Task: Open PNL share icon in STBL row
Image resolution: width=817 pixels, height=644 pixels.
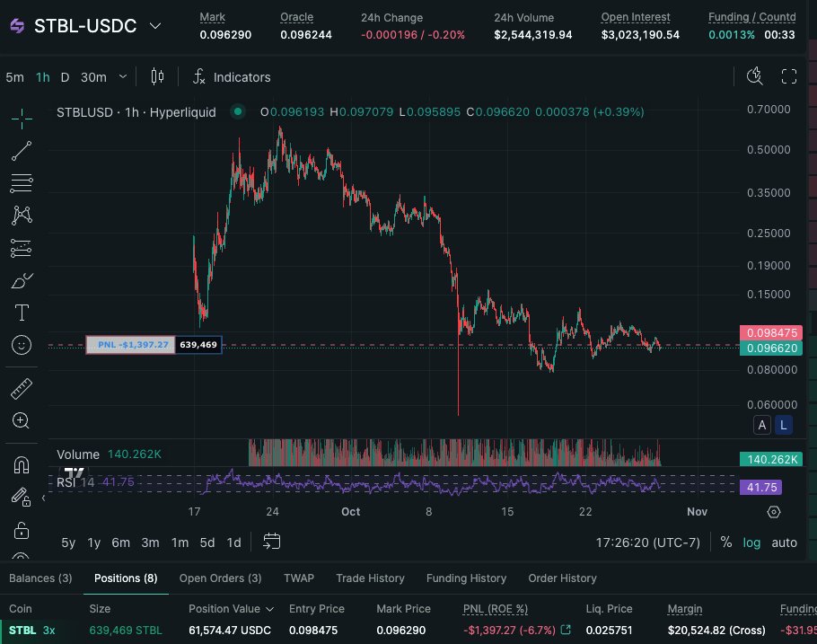Action: click(566, 630)
